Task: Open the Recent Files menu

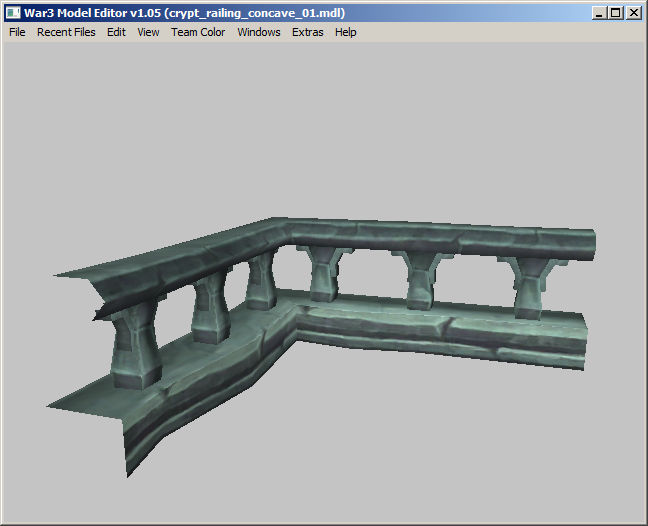Action: coord(66,32)
